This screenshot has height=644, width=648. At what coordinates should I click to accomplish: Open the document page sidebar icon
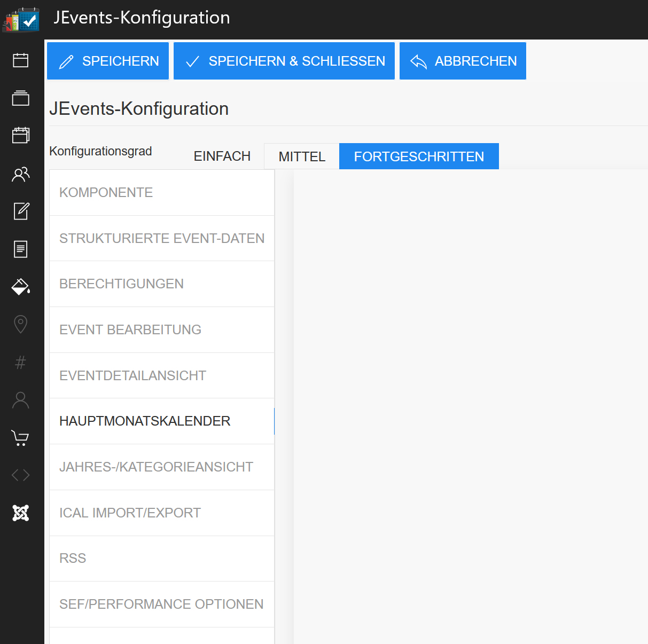coord(21,249)
